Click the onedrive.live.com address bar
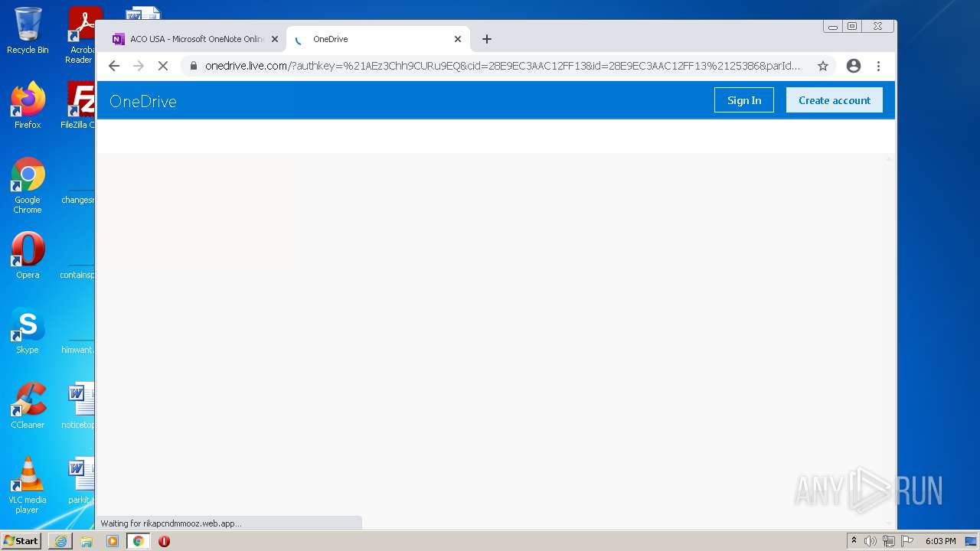This screenshot has width=980, height=551. [x=502, y=66]
